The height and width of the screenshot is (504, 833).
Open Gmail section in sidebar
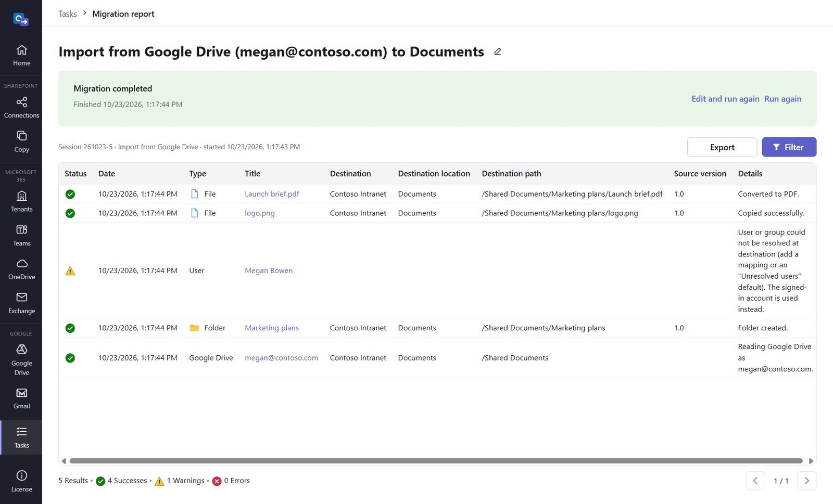pyautogui.click(x=21, y=399)
